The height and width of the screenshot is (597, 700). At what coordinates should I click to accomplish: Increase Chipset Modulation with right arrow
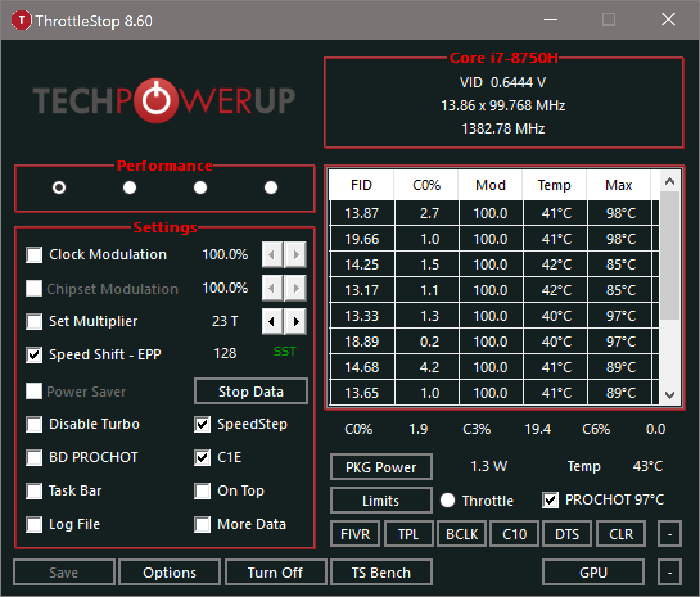pyautogui.click(x=295, y=288)
